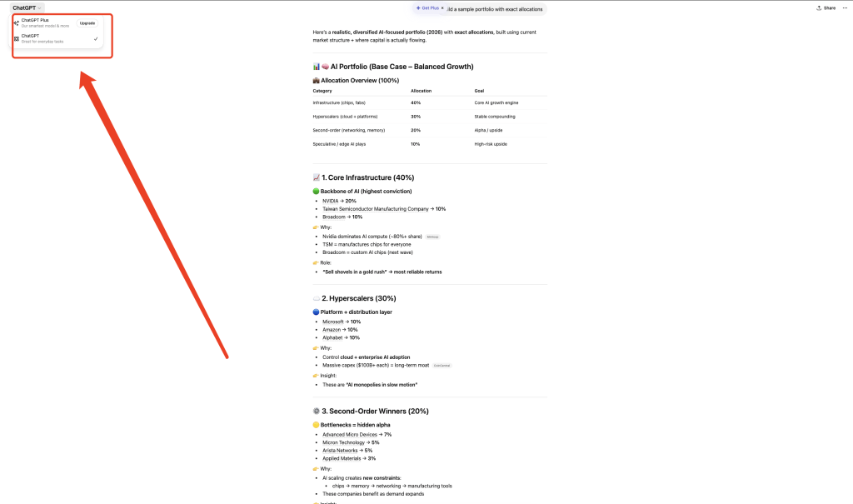
Task: Click the "Arista Networks → 5%" bullet
Action: coord(347,451)
